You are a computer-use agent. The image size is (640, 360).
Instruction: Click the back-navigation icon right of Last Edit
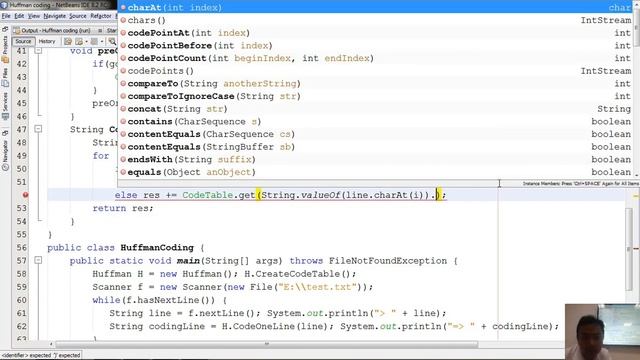tap(79, 41)
